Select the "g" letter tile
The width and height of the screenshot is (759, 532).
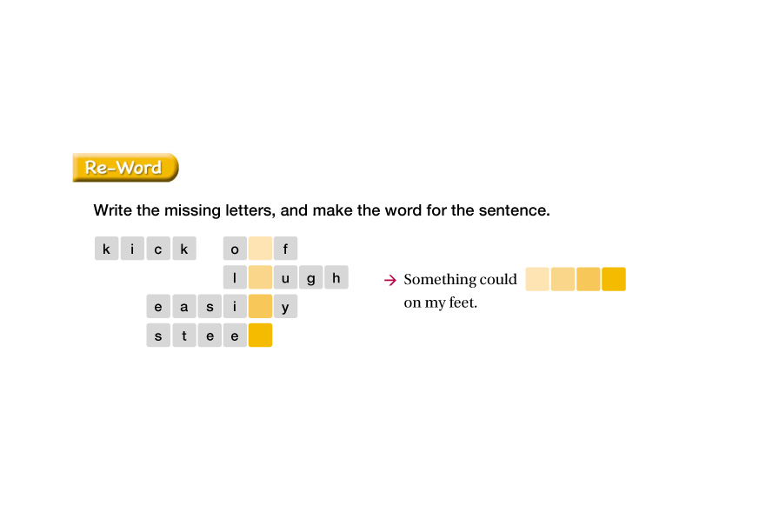[311, 277]
